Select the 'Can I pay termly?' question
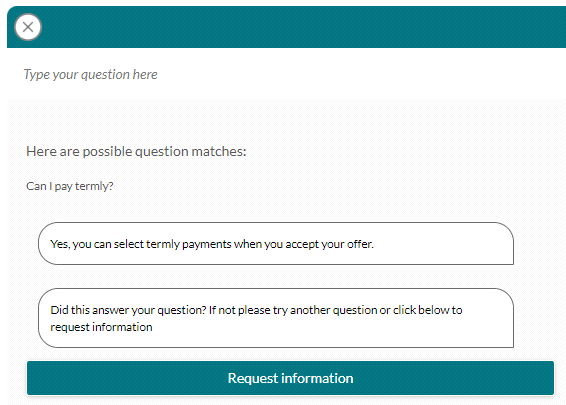This screenshot has width=566, height=405. pos(70,186)
